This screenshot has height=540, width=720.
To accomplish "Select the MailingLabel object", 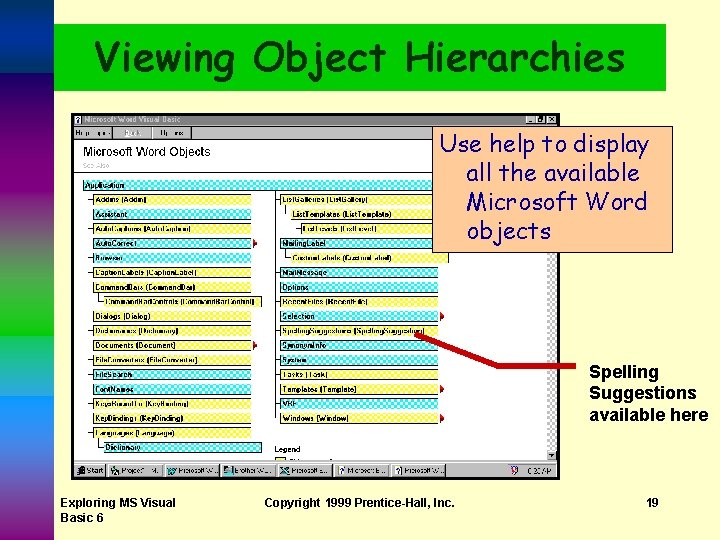I will pyautogui.click(x=356, y=243).
